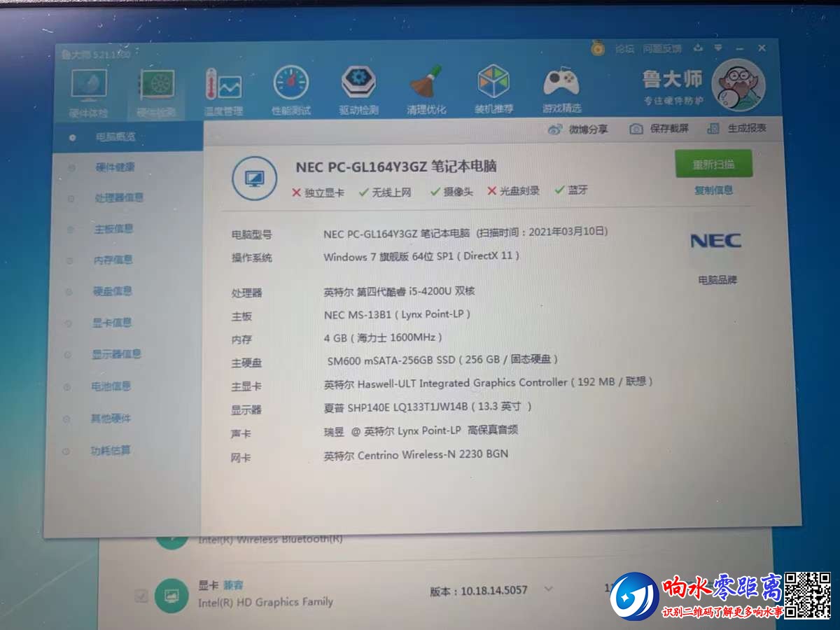Minimize the 鲁大师 window
This screenshot has height=630, width=840.
click(741, 48)
